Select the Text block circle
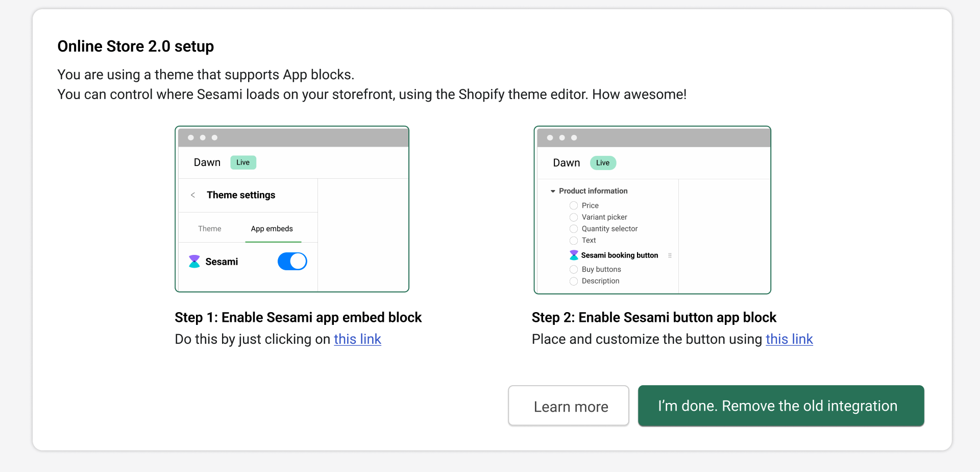Image resolution: width=980 pixels, height=472 pixels. click(x=574, y=241)
